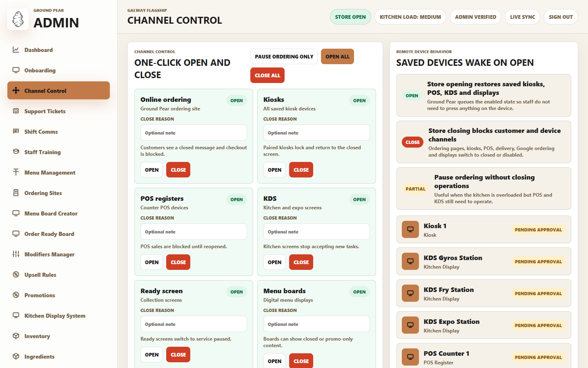The height and width of the screenshot is (368, 588).
Task: Open the POS registers channel
Action: (152, 262)
